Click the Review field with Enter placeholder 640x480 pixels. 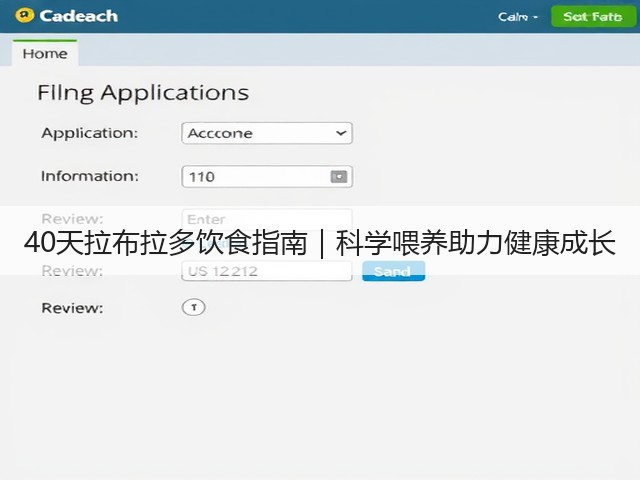267,219
